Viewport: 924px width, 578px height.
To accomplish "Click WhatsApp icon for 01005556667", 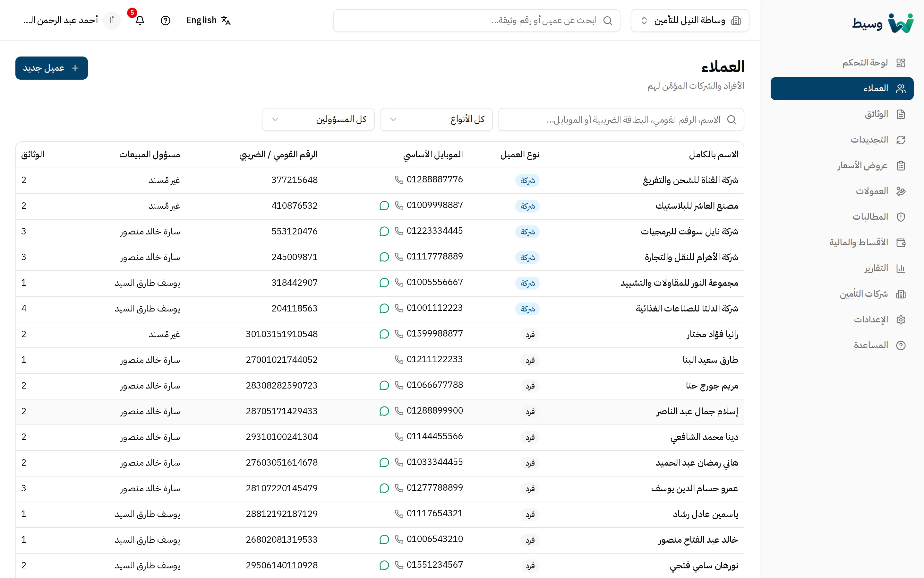I will 384,283.
